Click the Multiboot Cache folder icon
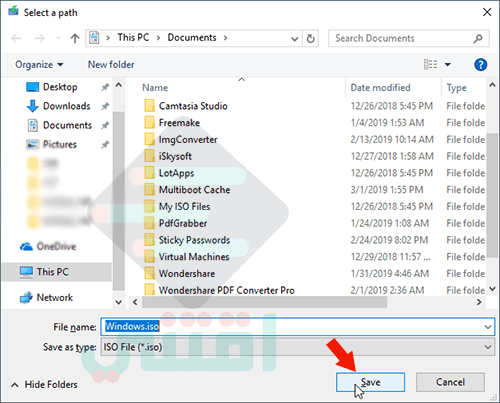The height and width of the screenshot is (403, 500). [149, 189]
